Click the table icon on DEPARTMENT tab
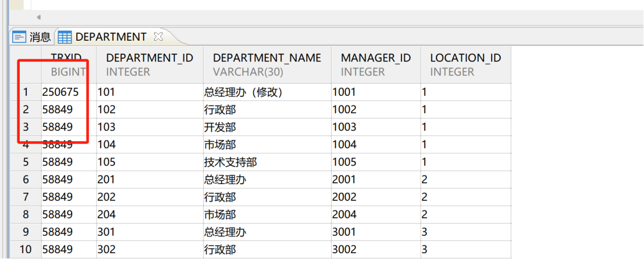This screenshot has width=644, height=259. [65, 37]
